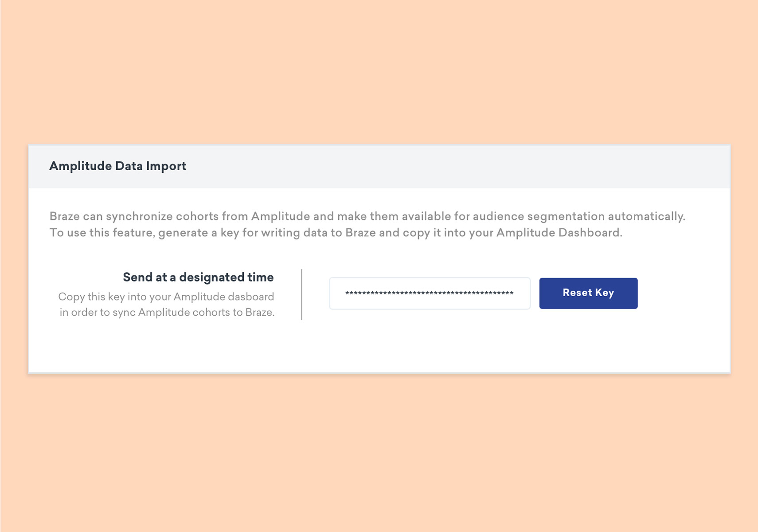Click the gray panel header bar's empty area
Image resolution: width=758 pixels, height=532 pixels.
pyautogui.click(x=443, y=166)
